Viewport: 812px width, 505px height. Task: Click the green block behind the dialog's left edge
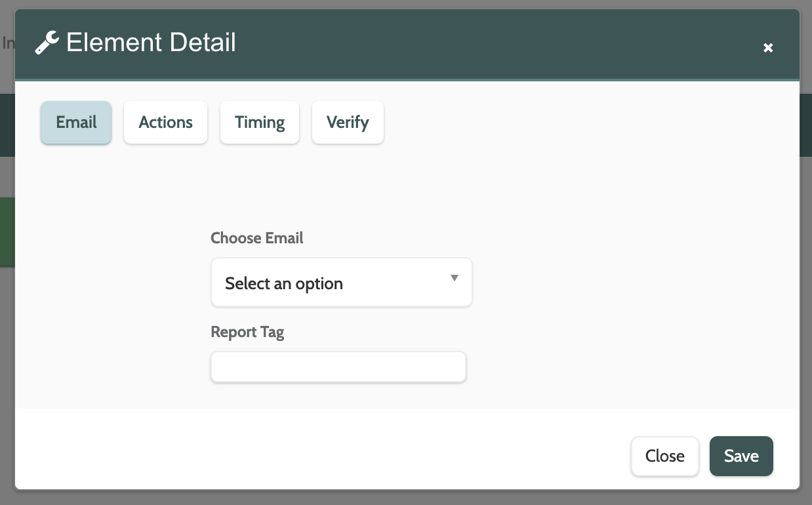(7, 232)
